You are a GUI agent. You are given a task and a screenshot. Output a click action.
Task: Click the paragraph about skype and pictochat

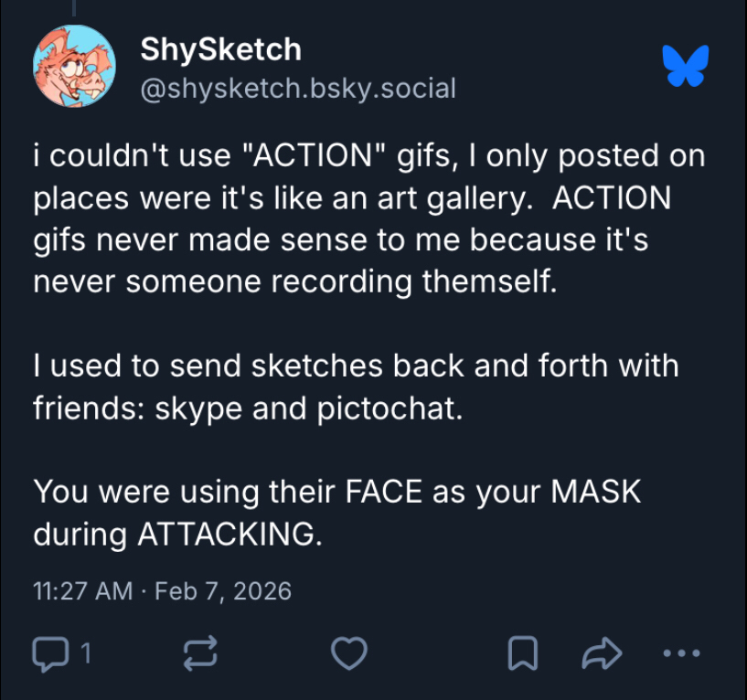(x=356, y=387)
